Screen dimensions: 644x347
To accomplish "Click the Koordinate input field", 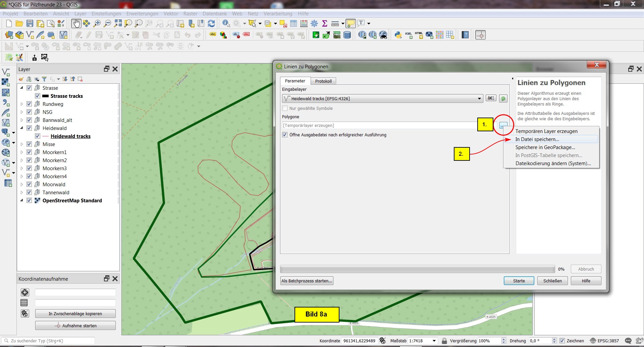I will [x=359, y=341].
